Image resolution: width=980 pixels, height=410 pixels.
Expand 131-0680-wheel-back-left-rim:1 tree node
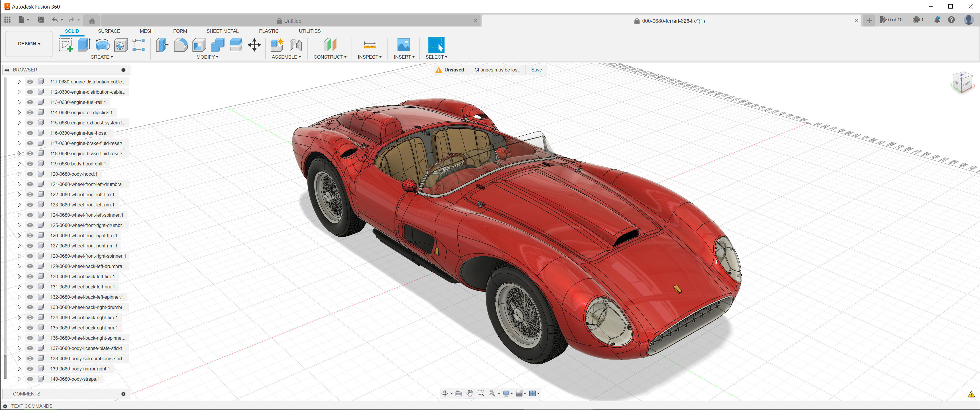pos(19,287)
